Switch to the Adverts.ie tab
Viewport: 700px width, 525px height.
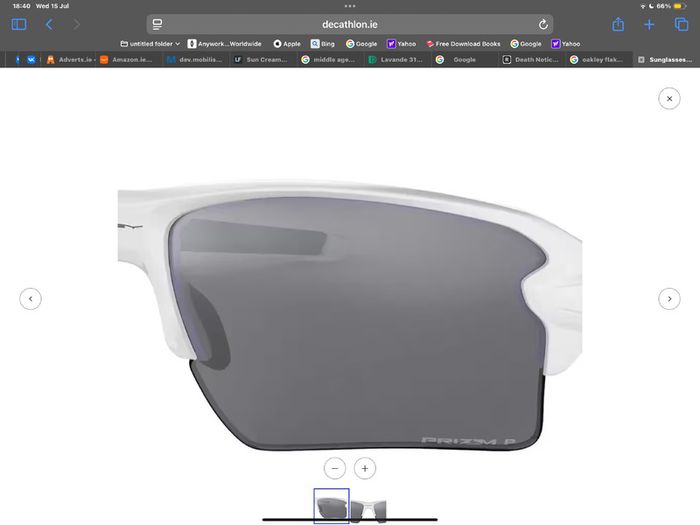[69, 59]
